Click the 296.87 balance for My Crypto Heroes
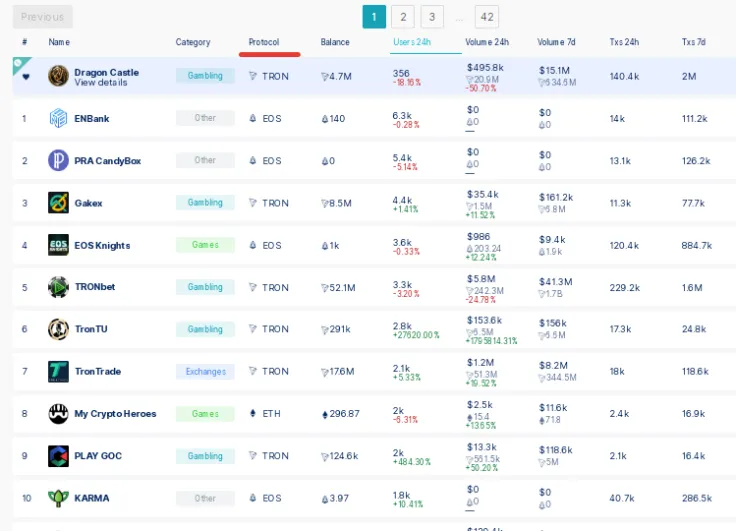This screenshot has width=736, height=531. click(x=341, y=414)
